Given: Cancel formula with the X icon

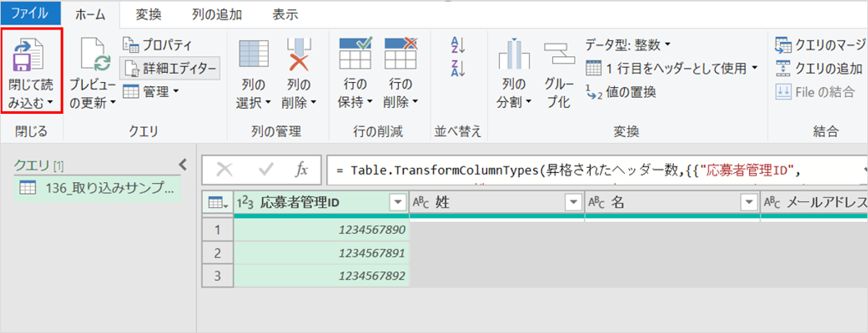Looking at the screenshot, I should [x=224, y=169].
